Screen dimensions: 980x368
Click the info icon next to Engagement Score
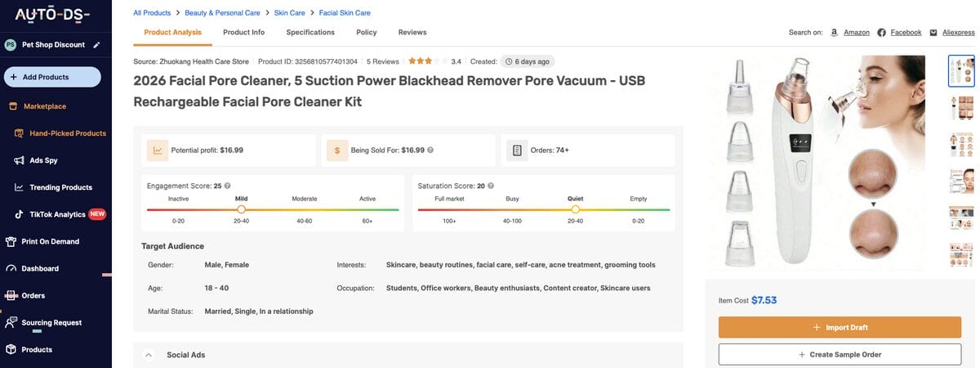pyautogui.click(x=227, y=186)
